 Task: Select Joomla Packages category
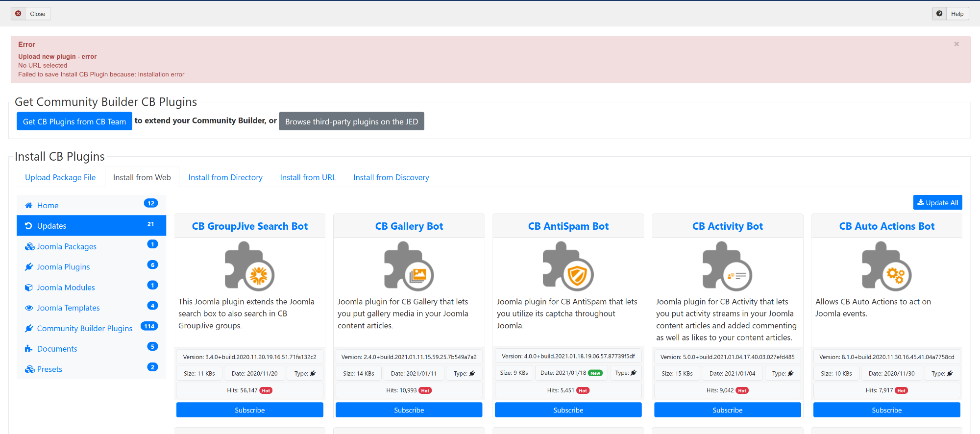pyautogui.click(x=91, y=246)
